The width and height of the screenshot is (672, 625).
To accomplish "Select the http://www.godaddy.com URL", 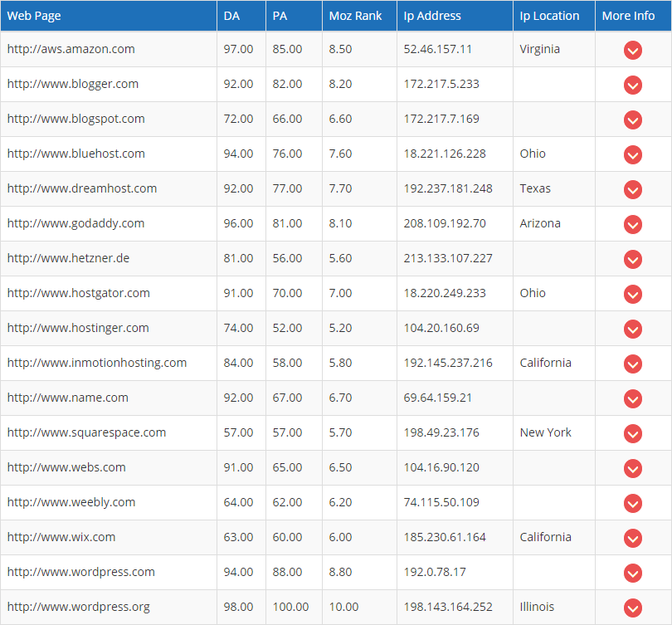I will click(75, 223).
